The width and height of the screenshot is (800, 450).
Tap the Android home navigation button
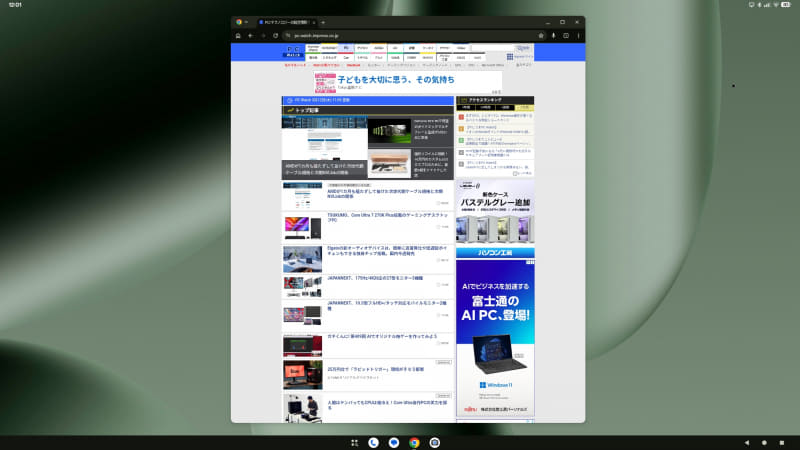point(764,443)
